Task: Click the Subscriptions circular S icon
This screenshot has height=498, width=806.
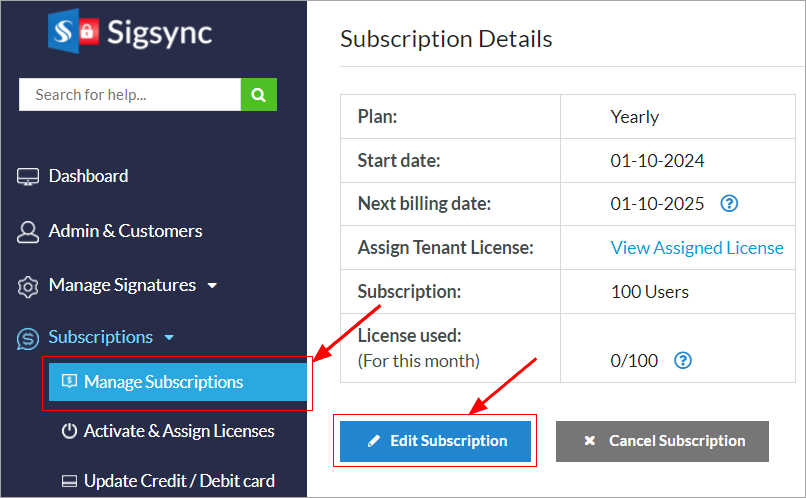Action: (x=28, y=339)
